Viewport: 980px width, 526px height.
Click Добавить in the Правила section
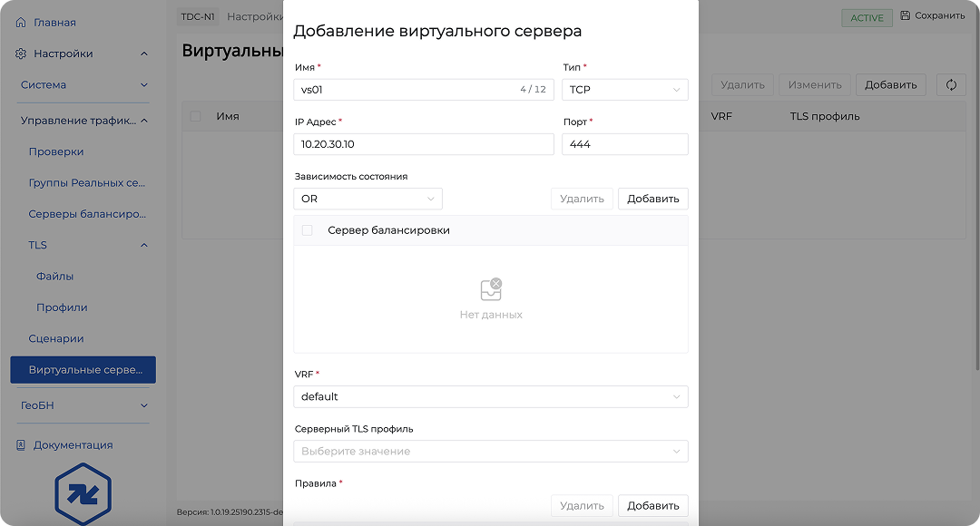pyautogui.click(x=652, y=506)
